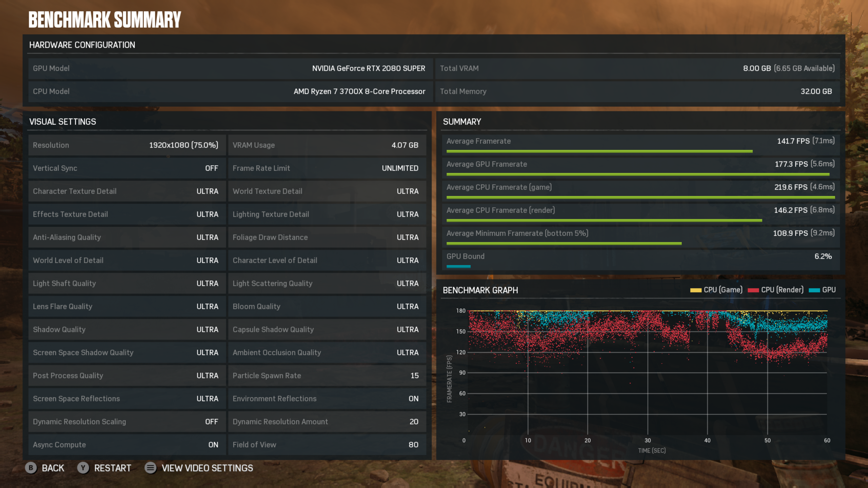Click the SUMMARY panel heading
This screenshot has width=868, height=488.
point(462,122)
